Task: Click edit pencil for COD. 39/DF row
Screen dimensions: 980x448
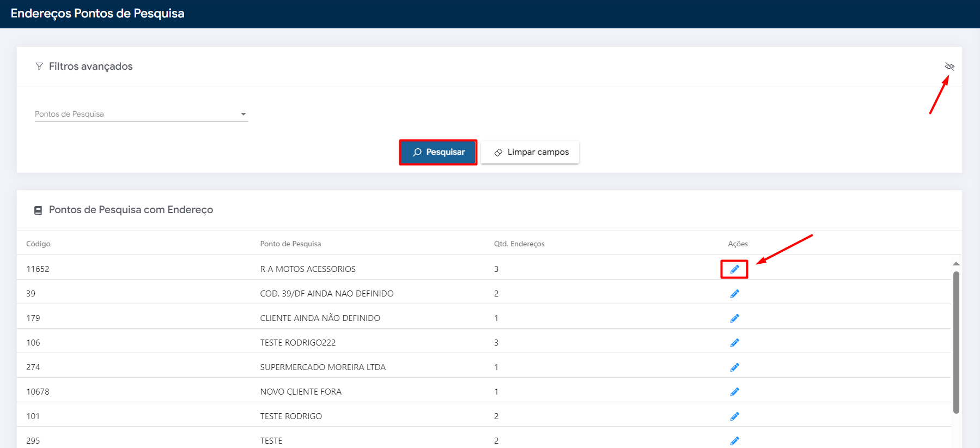Action: tap(734, 294)
